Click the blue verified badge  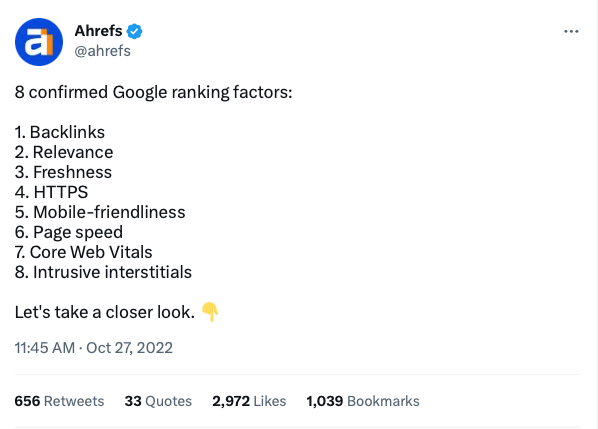coord(134,31)
